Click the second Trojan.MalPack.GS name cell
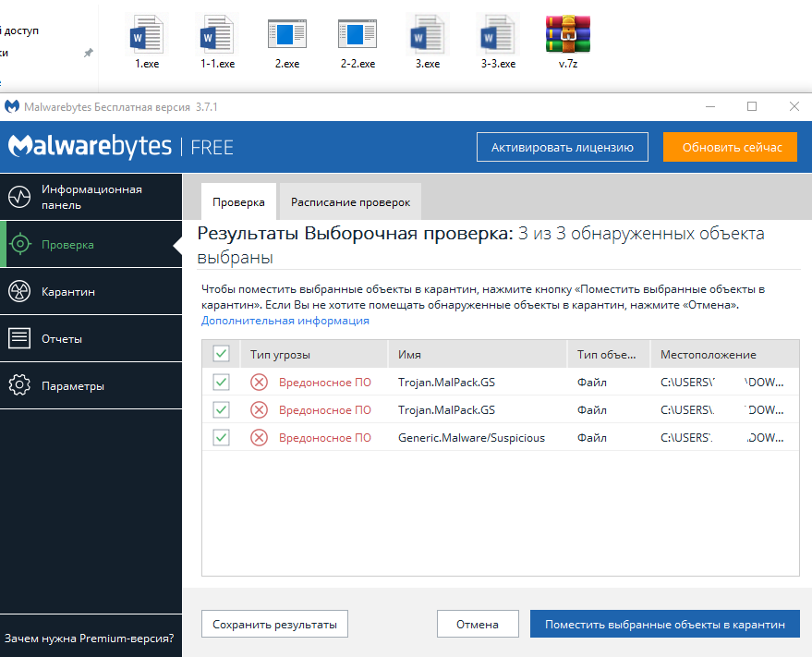812x657 pixels. pos(446,410)
